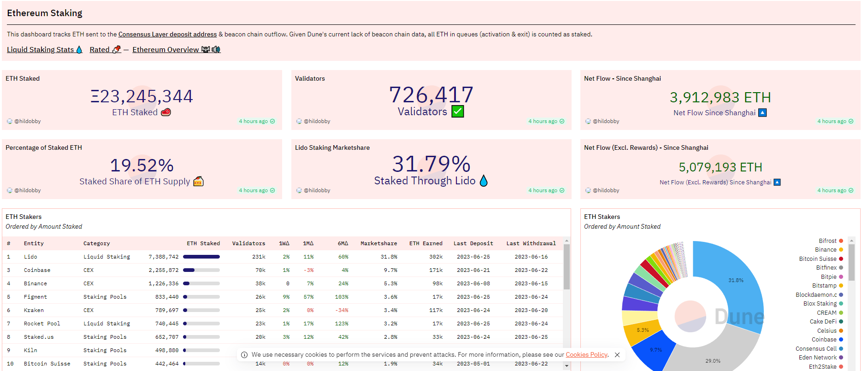Click the blue arrow icon beside Net Flow Since Shanghai
Viewport: 868px width, 371px height.
762,113
